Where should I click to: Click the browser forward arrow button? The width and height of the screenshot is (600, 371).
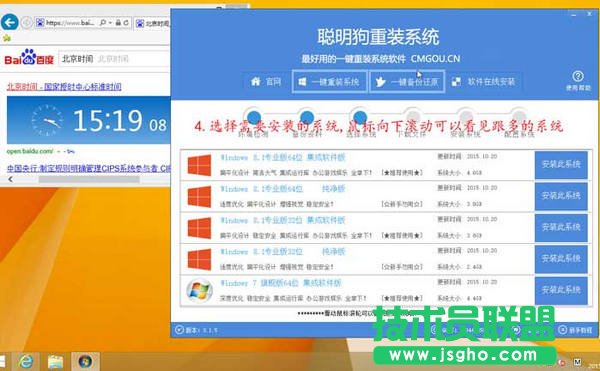click(x=26, y=23)
